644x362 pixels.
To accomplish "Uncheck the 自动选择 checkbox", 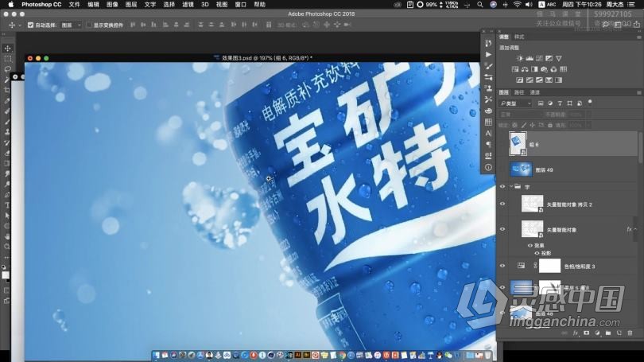I will [x=30, y=25].
